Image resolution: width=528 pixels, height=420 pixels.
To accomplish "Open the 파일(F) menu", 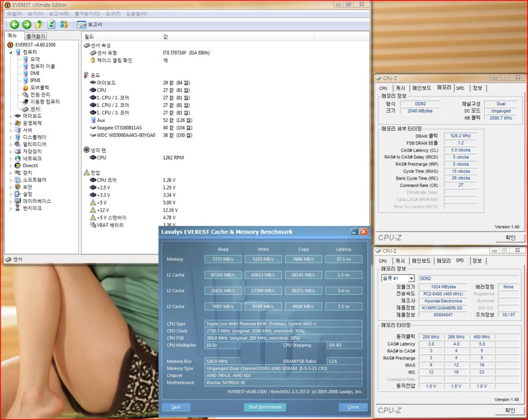I will 14,14.
